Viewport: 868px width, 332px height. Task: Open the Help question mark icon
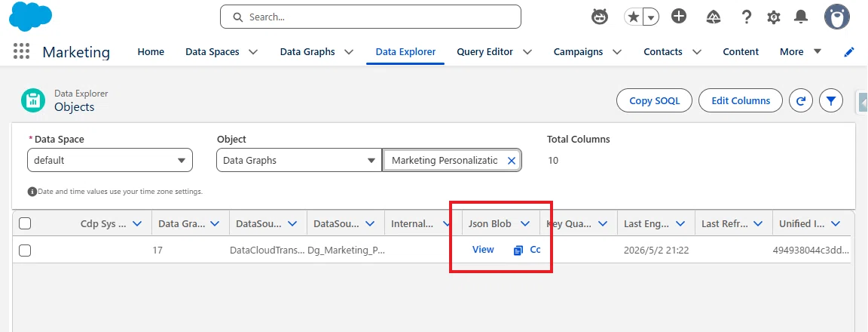(x=746, y=17)
